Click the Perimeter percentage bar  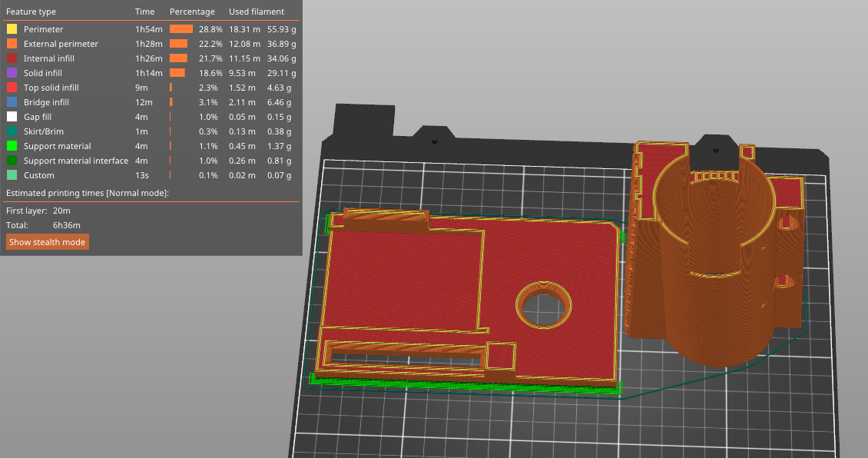pyautogui.click(x=181, y=29)
